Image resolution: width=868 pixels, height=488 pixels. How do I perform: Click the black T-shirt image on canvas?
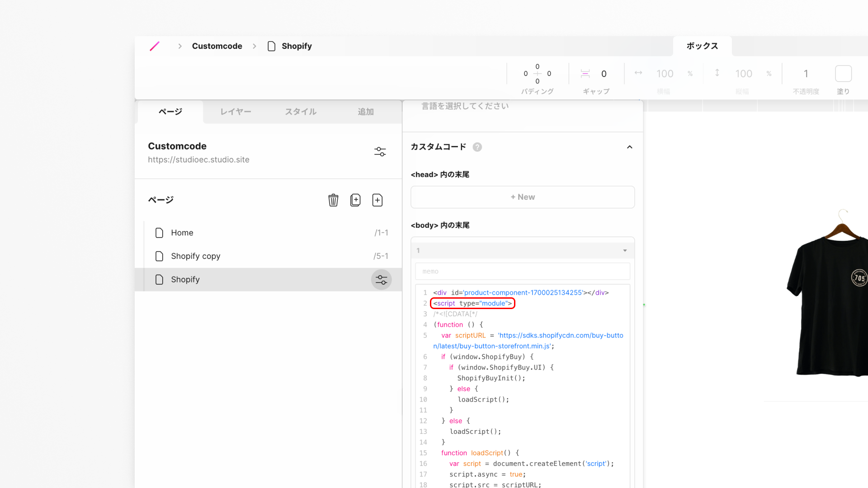pyautogui.click(x=827, y=294)
